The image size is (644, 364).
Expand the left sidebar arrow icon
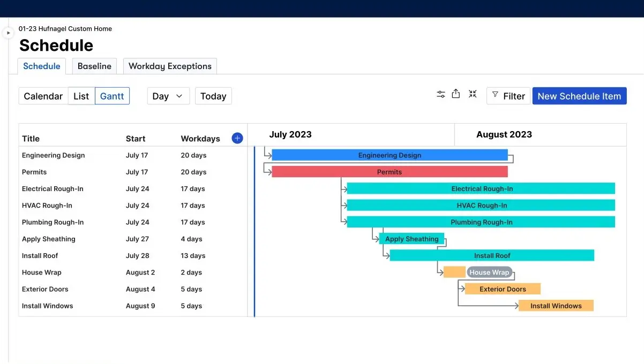tap(8, 32)
